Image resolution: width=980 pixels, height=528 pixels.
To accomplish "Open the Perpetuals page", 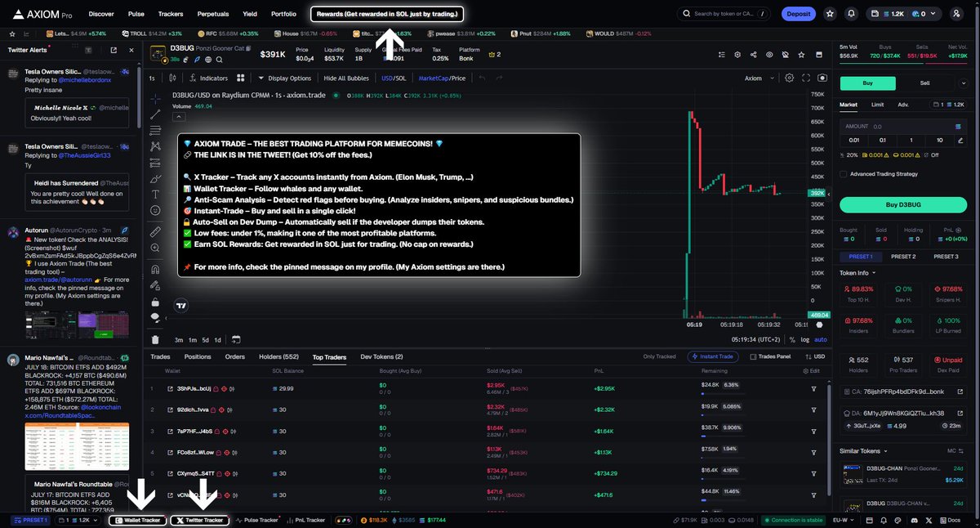I will click(x=213, y=14).
